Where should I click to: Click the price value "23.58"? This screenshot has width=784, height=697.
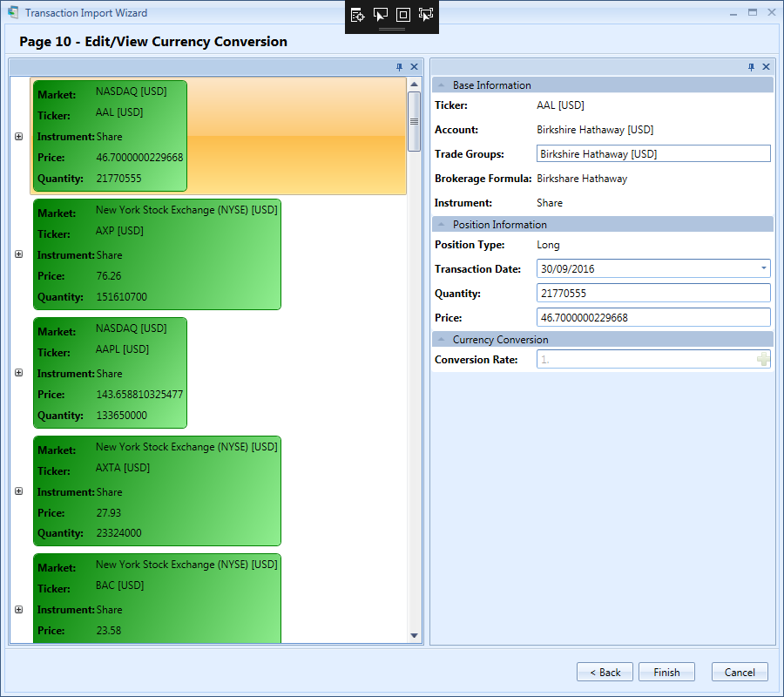109,631
